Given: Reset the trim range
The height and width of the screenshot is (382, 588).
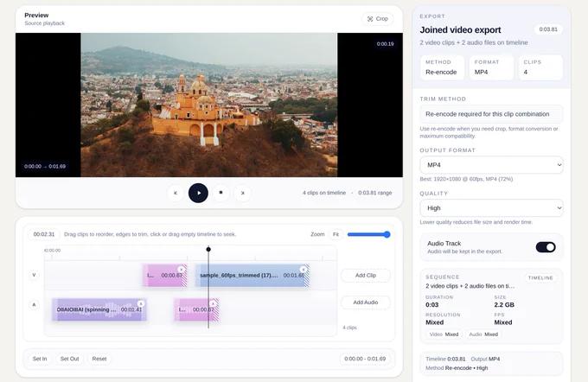Looking at the screenshot, I should [99, 359].
